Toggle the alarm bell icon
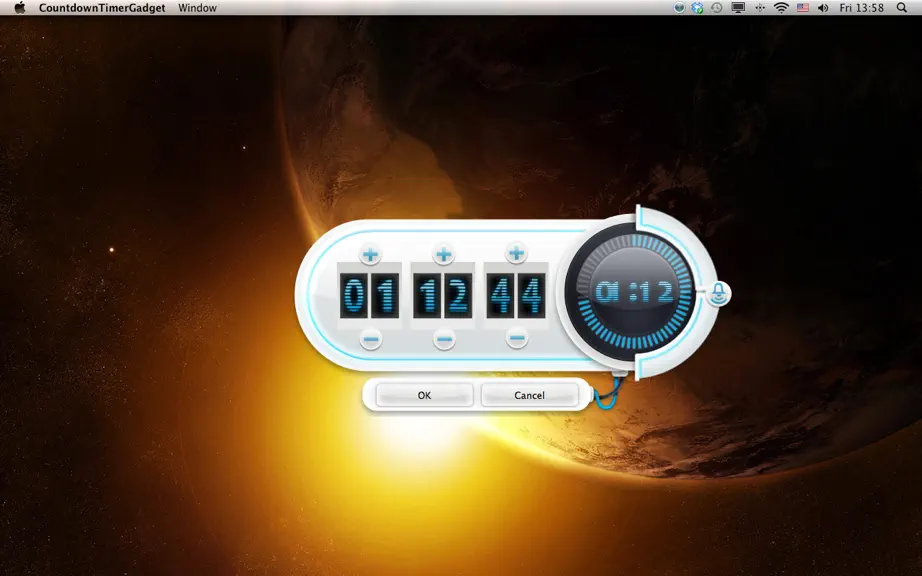Image resolution: width=922 pixels, height=576 pixels. tap(719, 292)
